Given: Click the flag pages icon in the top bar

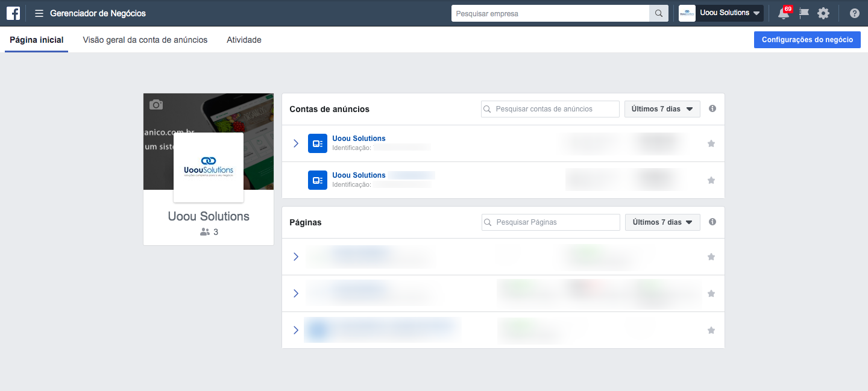Looking at the screenshot, I should (x=804, y=13).
